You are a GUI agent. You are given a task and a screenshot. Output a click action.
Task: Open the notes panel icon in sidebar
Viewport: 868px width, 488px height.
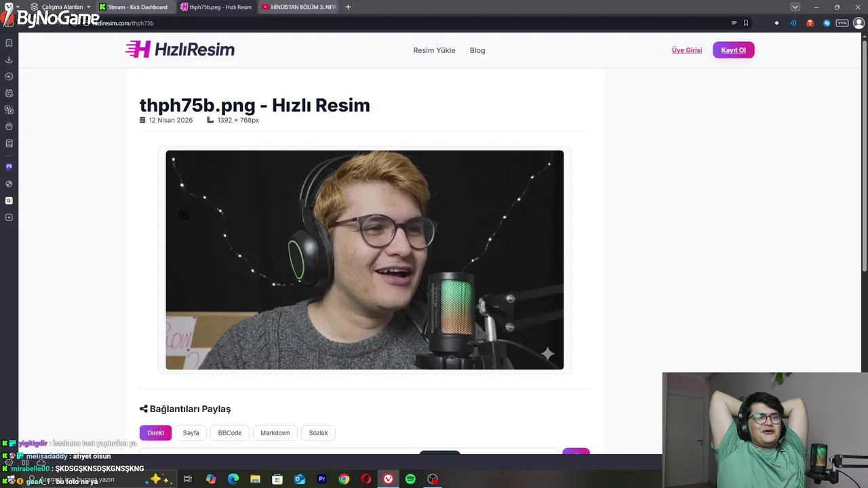pos(9,143)
